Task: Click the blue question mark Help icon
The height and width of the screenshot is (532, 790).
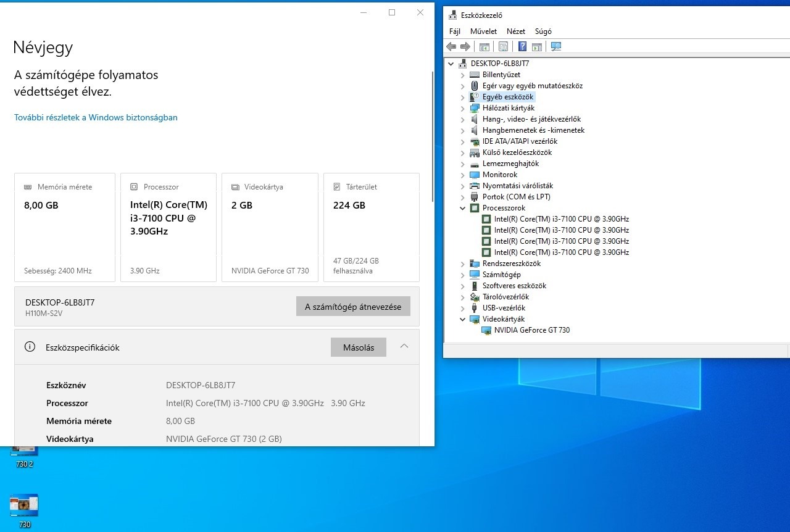Action: pos(522,47)
